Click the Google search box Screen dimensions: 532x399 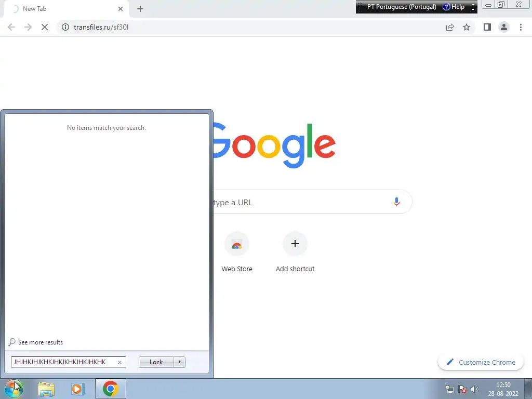[x=312, y=202]
